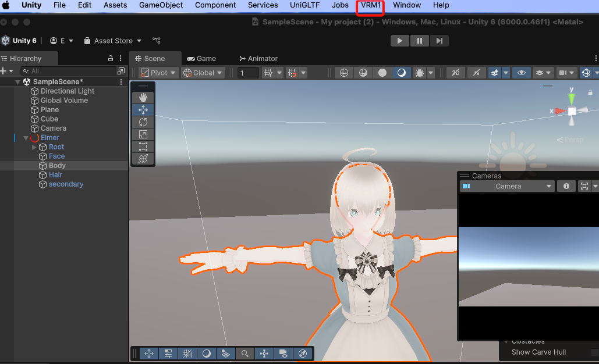Toggle Persp projection label

pos(570,140)
